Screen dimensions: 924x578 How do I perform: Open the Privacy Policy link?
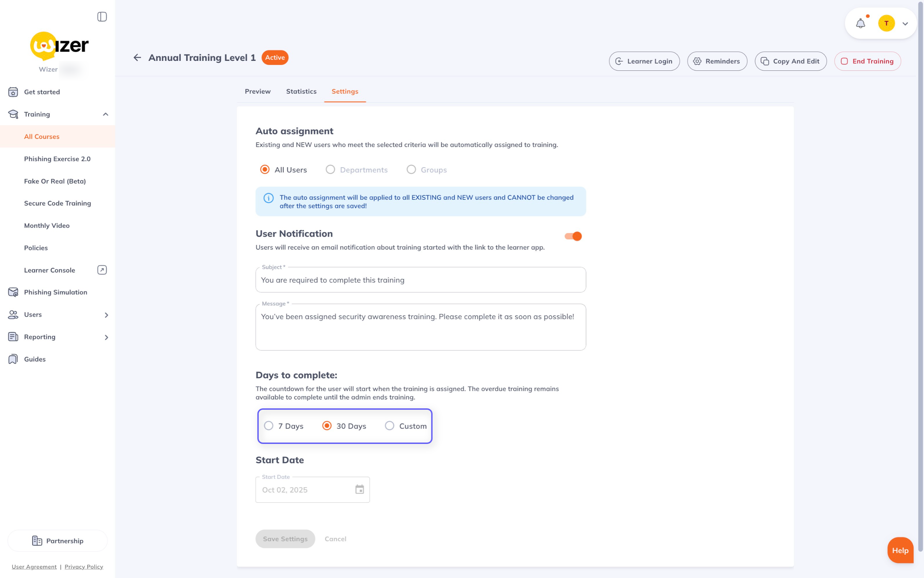coord(84,566)
